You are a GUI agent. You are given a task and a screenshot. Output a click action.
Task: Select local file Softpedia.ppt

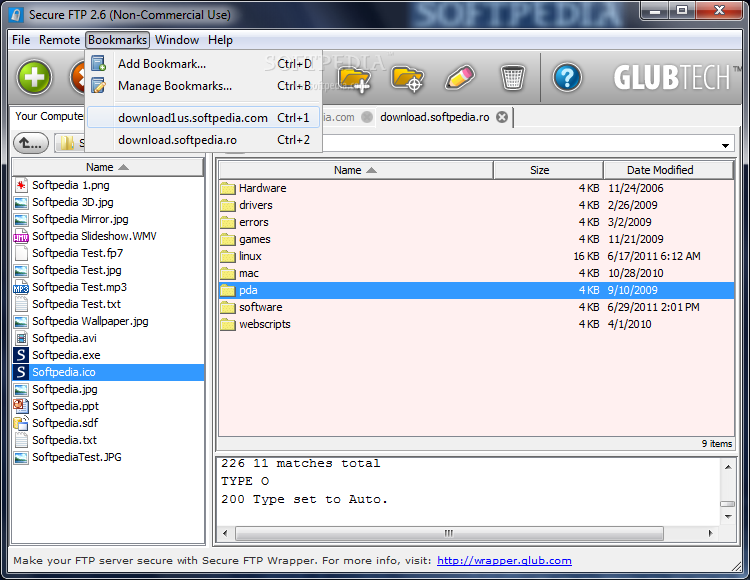pyautogui.click(x=108, y=406)
